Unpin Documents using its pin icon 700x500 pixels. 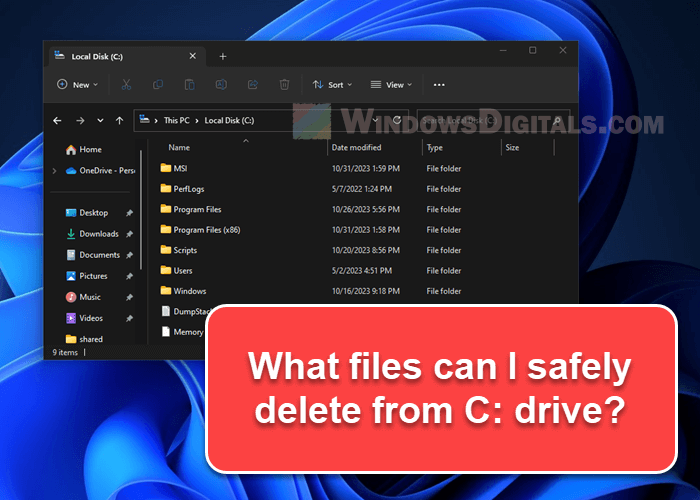click(129, 255)
